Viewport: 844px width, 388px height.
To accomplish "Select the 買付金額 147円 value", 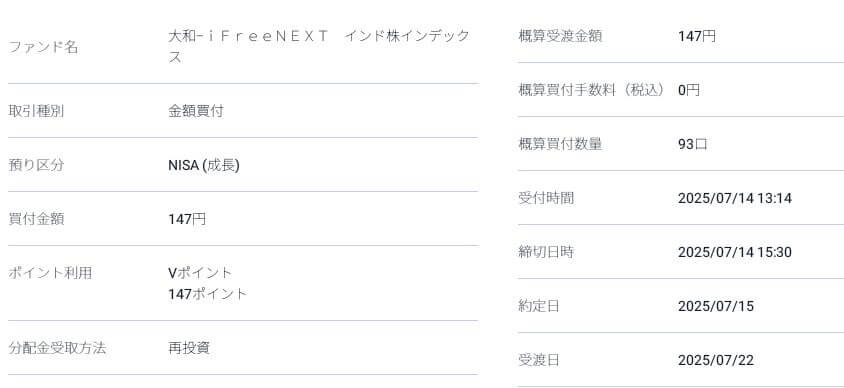I will pyautogui.click(x=187, y=219).
